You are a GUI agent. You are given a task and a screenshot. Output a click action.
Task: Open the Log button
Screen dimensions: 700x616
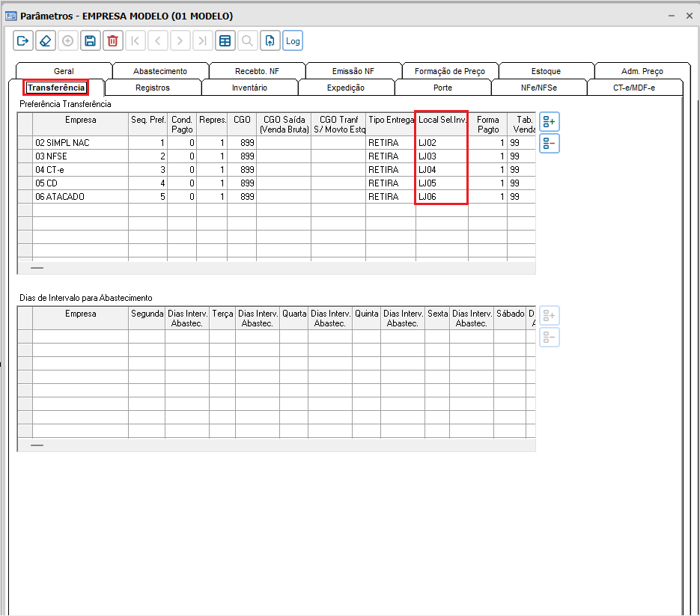[293, 41]
